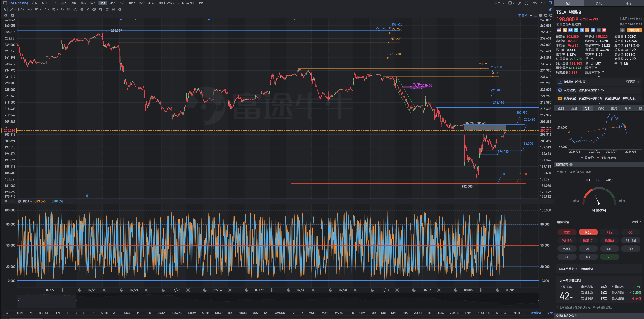Screen dimensions: 644x319
Task: Open main chart settings gear
Action: pos(6,16)
